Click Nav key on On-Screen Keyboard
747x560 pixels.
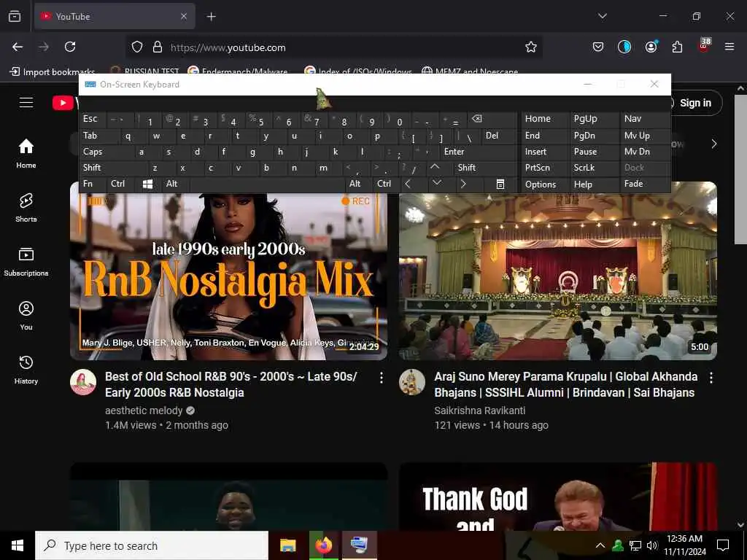coord(645,119)
